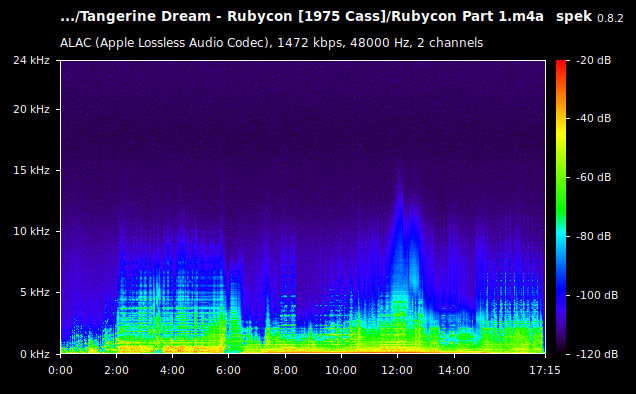Click the '0 kHz' frequency axis label
The image size is (636, 394).
click(x=35, y=354)
